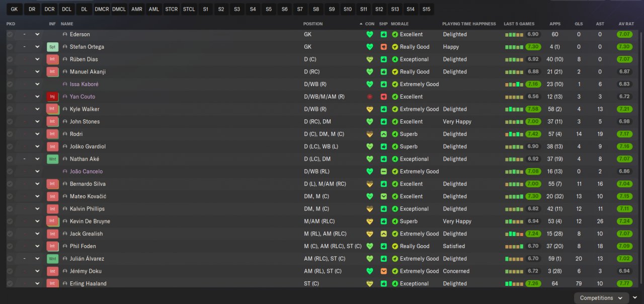Click John Stones's Excellent morale icon
Screen dimensions: 644x304
coord(395,122)
